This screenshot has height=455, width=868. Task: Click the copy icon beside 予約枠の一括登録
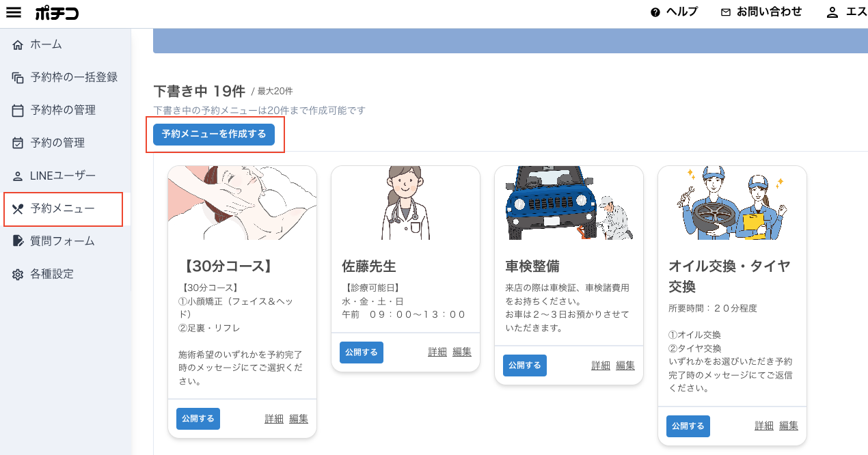[x=18, y=78]
